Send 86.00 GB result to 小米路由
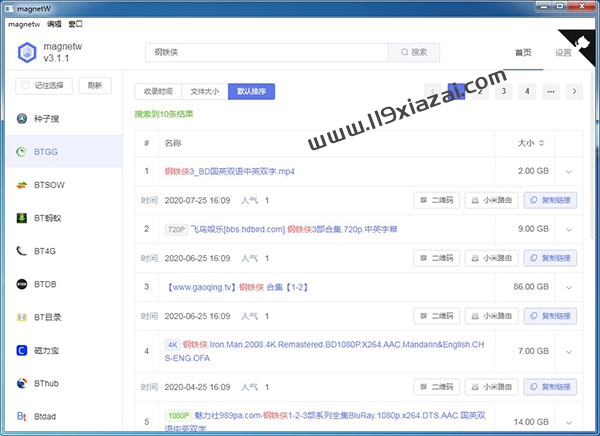 click(x=492, y=316)
